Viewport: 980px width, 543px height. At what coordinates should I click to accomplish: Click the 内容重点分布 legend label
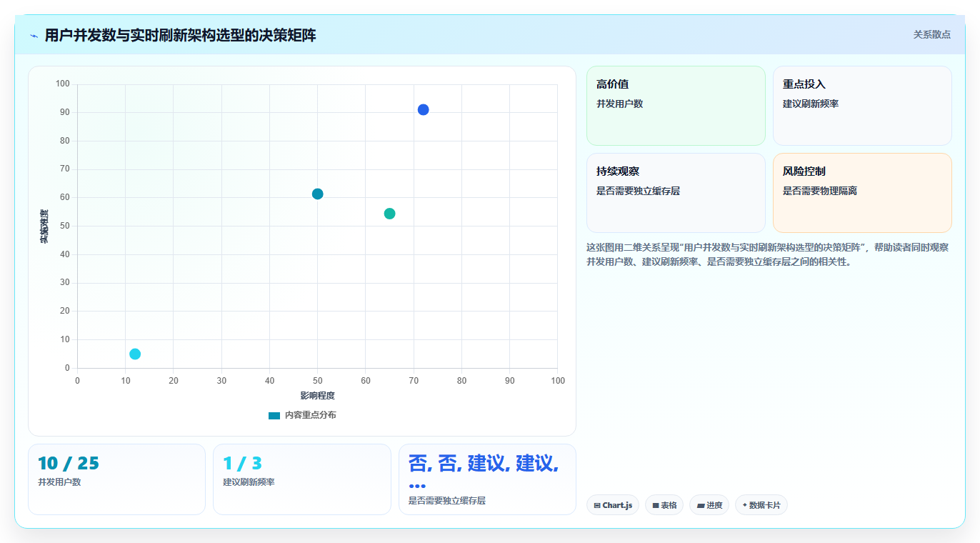point(310,415)
